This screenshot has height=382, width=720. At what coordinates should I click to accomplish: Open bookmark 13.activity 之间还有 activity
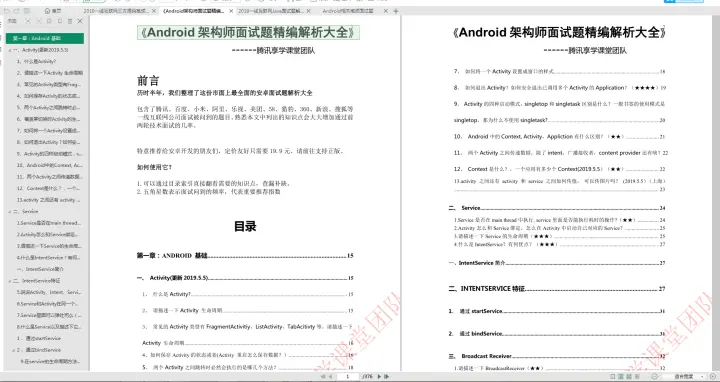click(48, 200)
